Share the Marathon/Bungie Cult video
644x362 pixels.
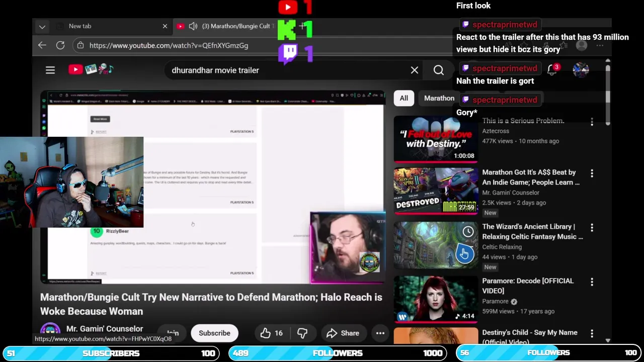pyautogui.click(x=343, y=333)
